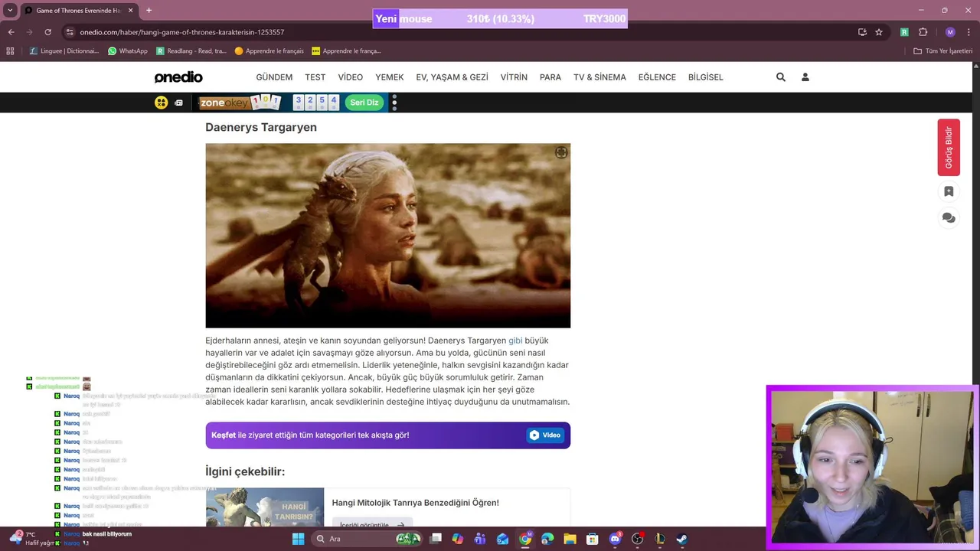Open the green R Readlang extension icon

[904, 32]
